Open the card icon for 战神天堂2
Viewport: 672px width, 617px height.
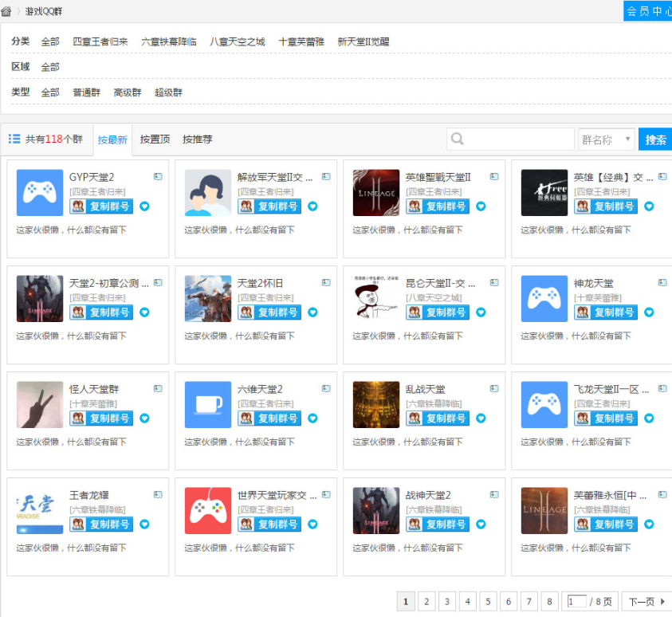coord(494,494)
